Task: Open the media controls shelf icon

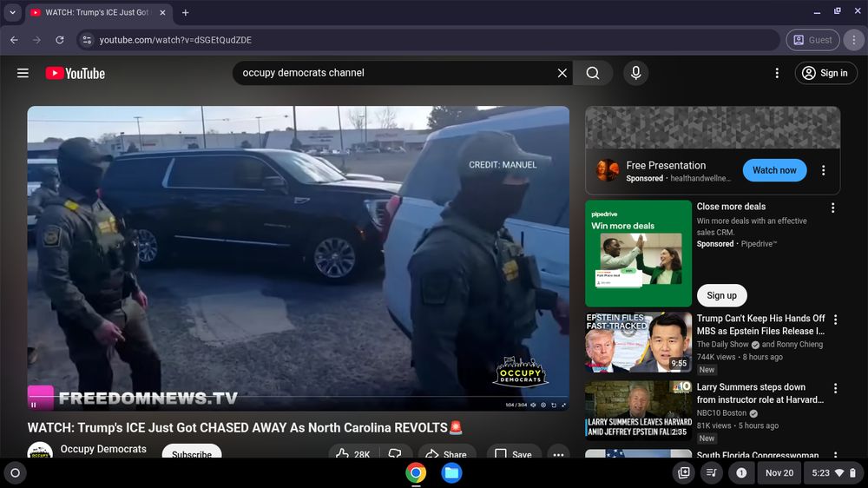Action: point(712,473)
